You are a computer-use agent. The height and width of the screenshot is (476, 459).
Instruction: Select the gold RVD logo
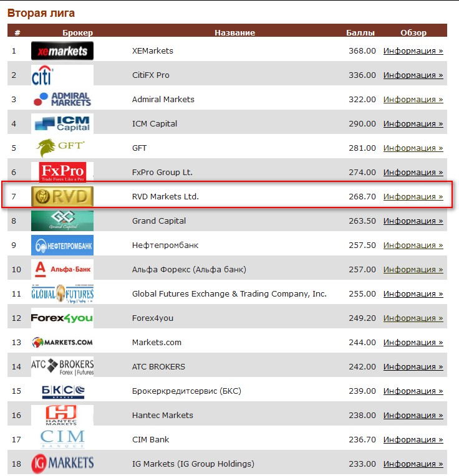point(62,196)
